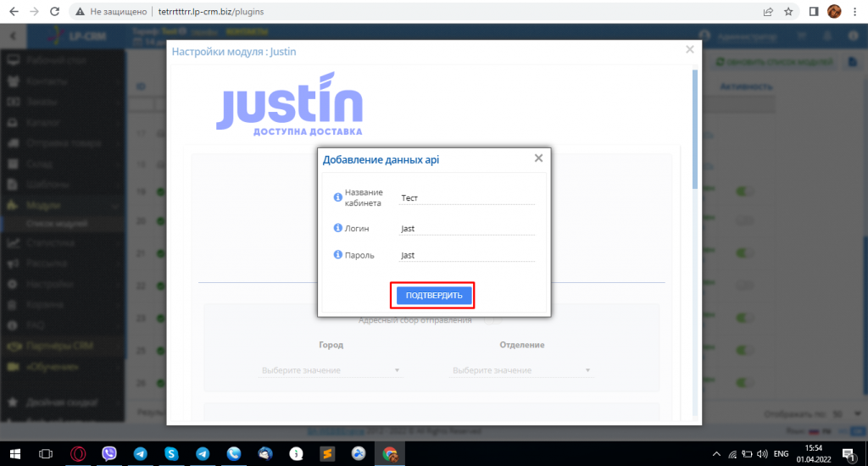Toggle activity switch in row 25
This screenshot has width=868, height=466.
[744, 350]
